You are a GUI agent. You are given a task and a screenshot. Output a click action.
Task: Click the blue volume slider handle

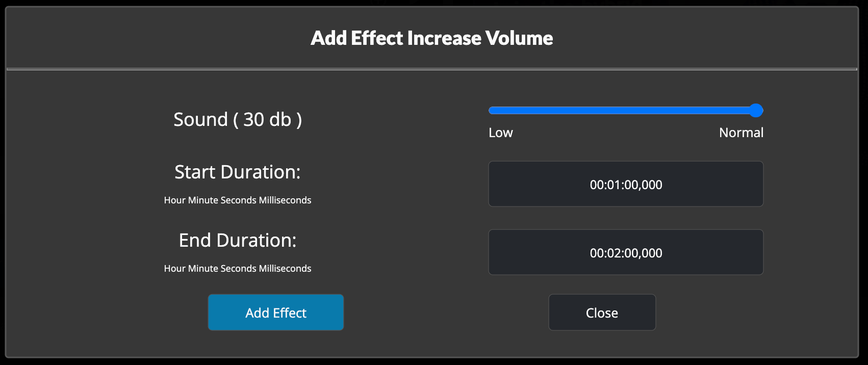(x=756, y=111)
